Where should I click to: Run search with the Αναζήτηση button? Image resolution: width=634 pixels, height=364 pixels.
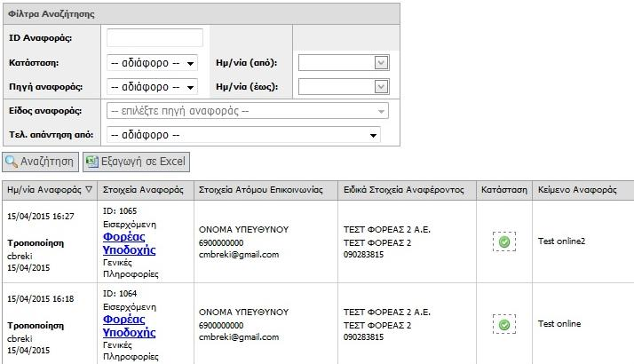(41, 162)
